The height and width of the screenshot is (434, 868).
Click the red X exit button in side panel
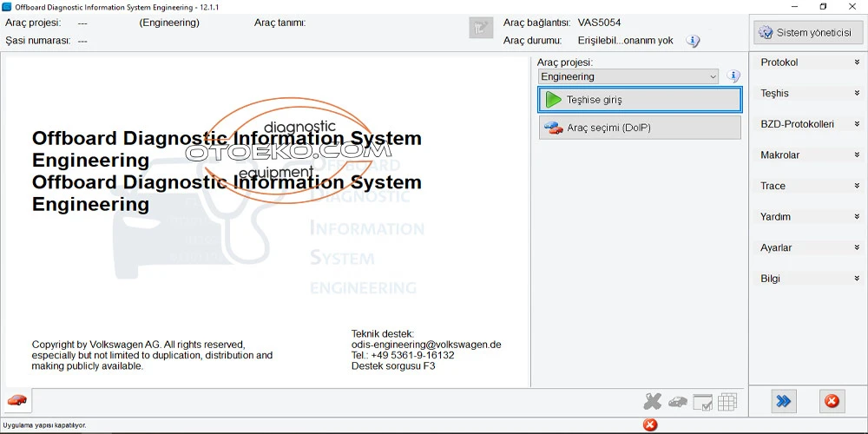click(x=832, y=401)
